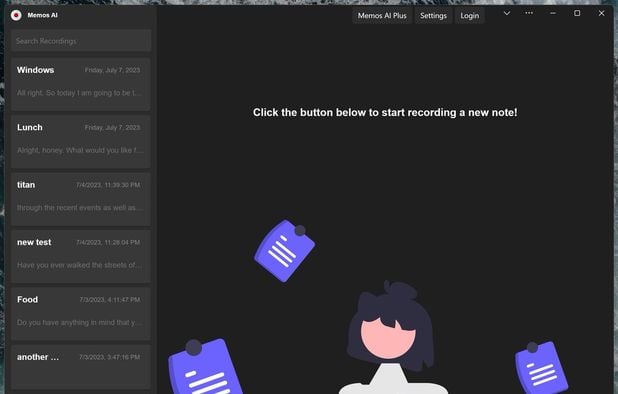Open the Food recording note
The width and height of the screenshot is (618, 394).
point(81,314)
